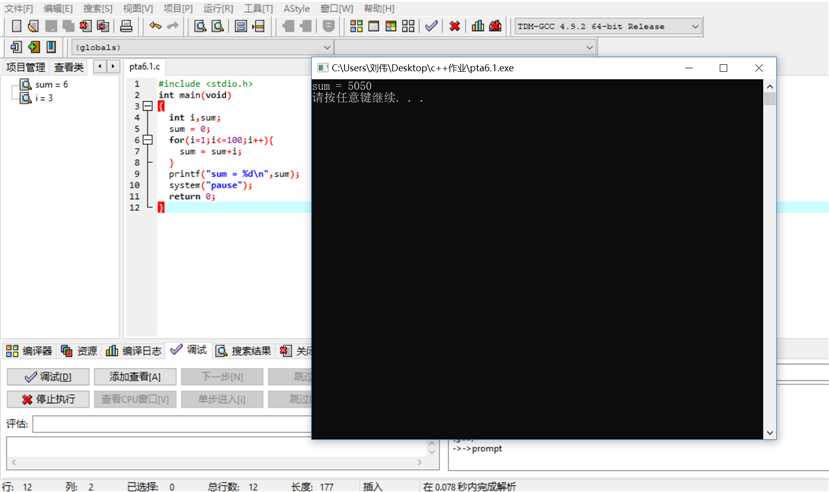The width and height of the screenshot is (829, 492).
Task: Open the (globals) scope dropdown
Action: click(202, 48)
